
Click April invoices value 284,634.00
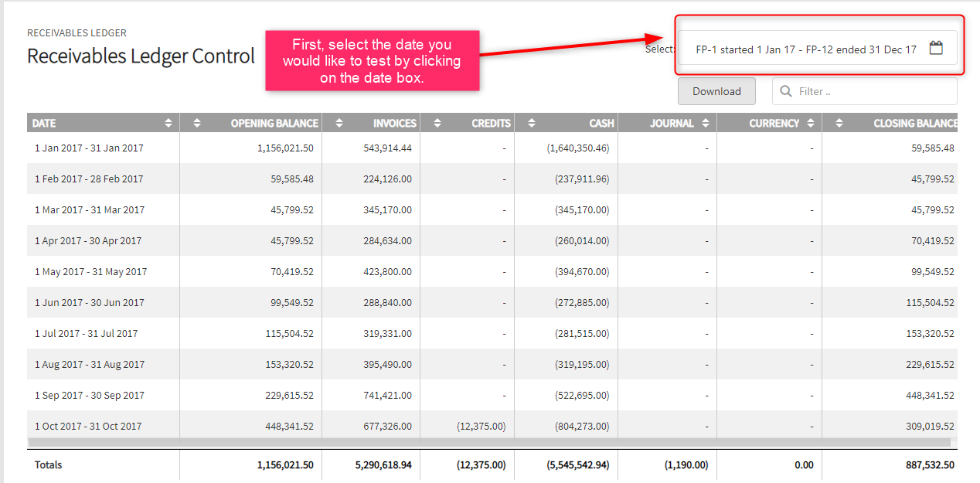[x=387, y=240]
